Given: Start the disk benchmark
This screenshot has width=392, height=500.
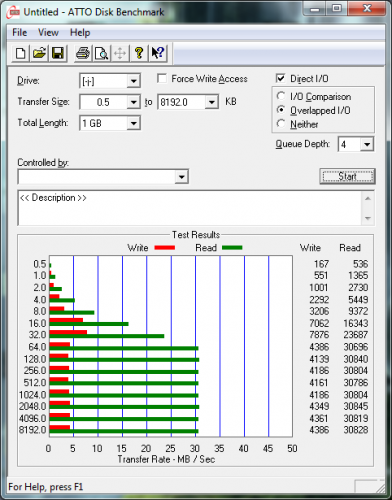Looking at the screenshot, I should 347,176.
